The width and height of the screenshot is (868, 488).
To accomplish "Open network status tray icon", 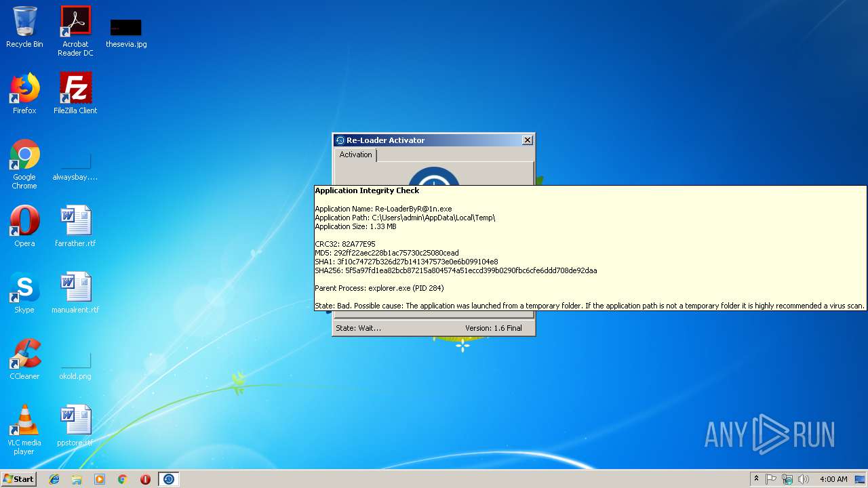I will coord(787,479).
